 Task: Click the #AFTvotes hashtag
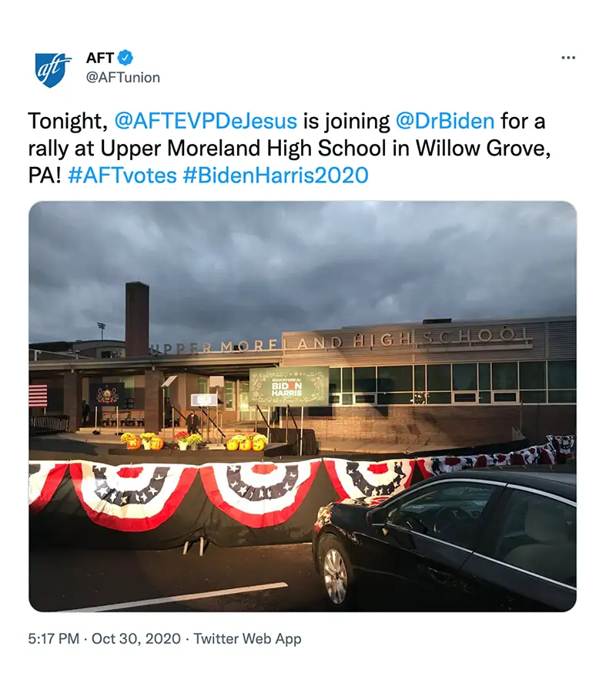[122, 175]
